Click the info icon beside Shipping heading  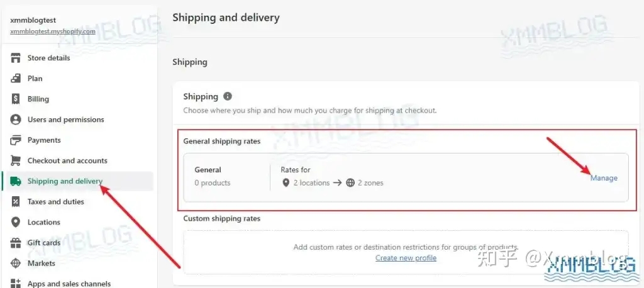pos(228,96)
